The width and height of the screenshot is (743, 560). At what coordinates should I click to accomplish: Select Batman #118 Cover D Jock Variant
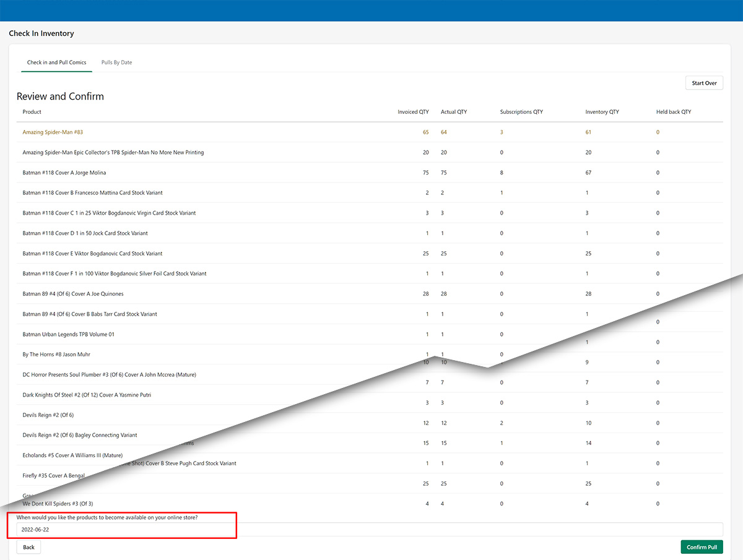[370, 233]
